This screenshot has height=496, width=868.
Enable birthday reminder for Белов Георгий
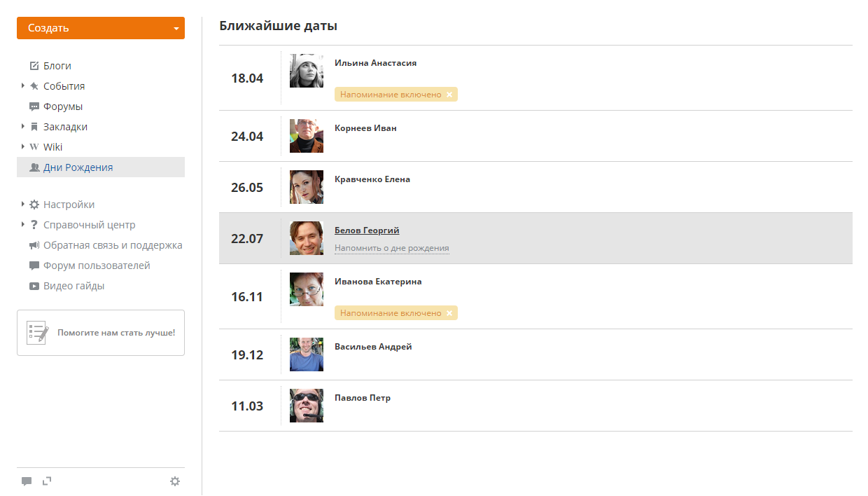392,248
